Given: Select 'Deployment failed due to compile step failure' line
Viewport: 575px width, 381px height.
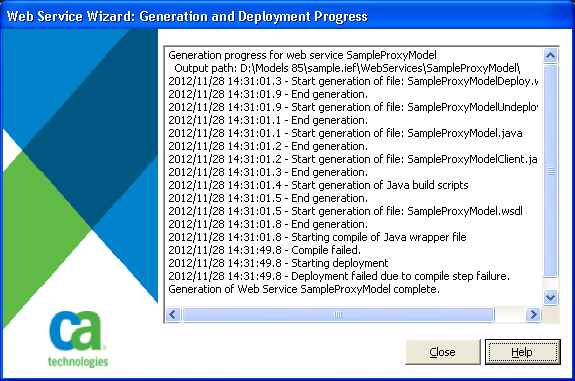Looking at the screenshot, I should click(x=339, y=276).
